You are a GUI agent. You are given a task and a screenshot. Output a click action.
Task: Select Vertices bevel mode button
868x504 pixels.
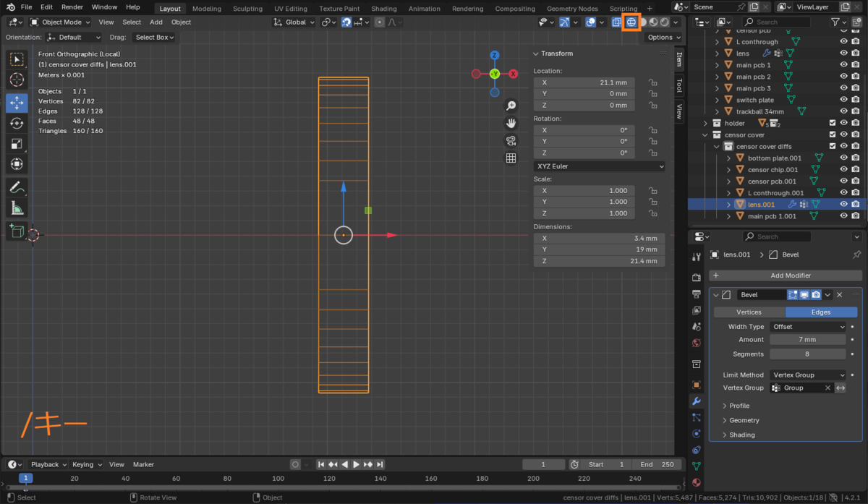749,312
